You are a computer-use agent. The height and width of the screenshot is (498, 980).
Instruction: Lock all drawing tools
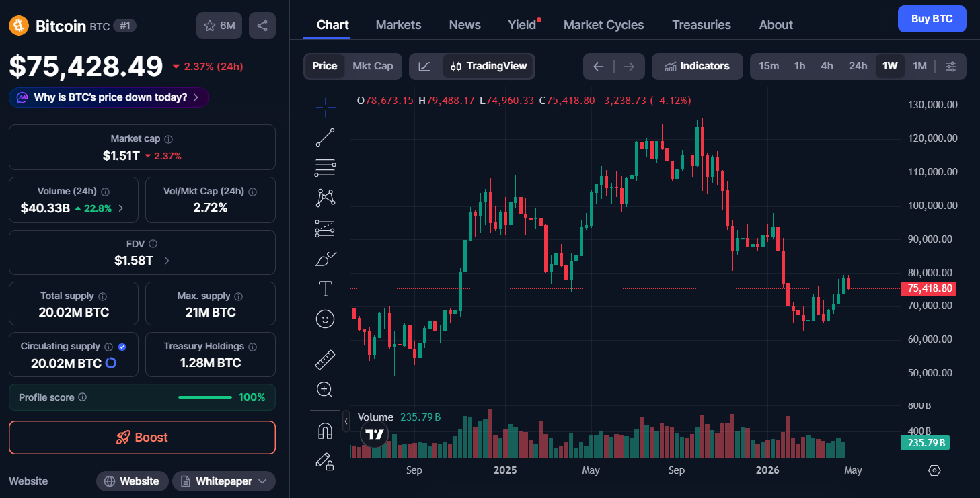[326, 461]
